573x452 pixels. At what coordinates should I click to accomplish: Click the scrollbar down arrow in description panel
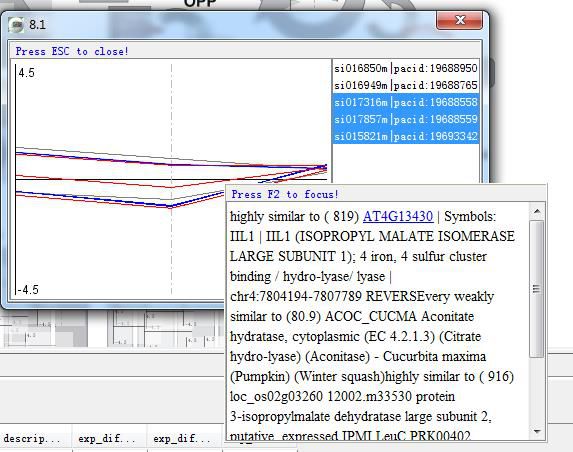pos(537,432)
